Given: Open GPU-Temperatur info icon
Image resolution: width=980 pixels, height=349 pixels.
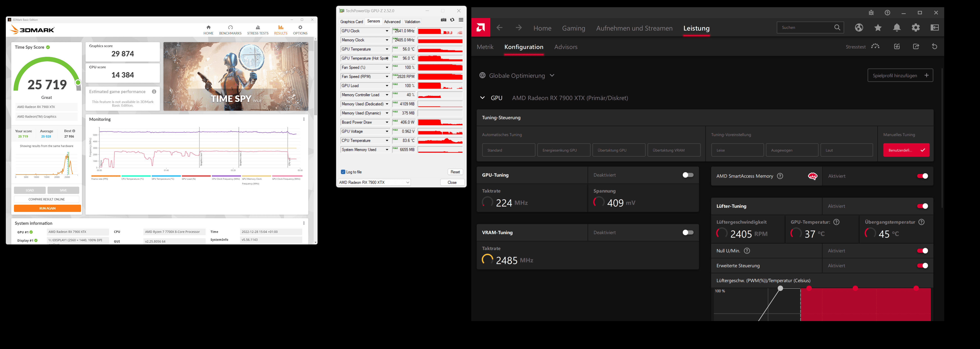Looking at the screenshot, I should coord(836,222).
